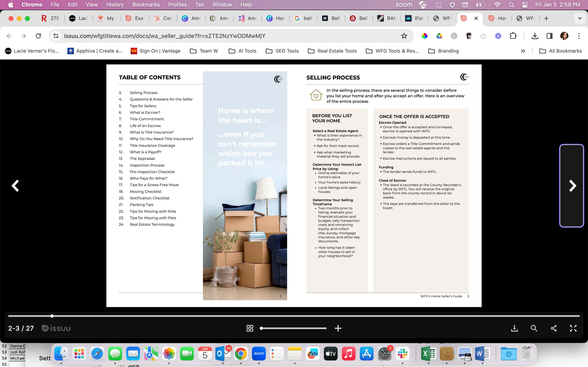Click the issuu logo link
The image size is (588, 367).
click(x=56, y=328)
